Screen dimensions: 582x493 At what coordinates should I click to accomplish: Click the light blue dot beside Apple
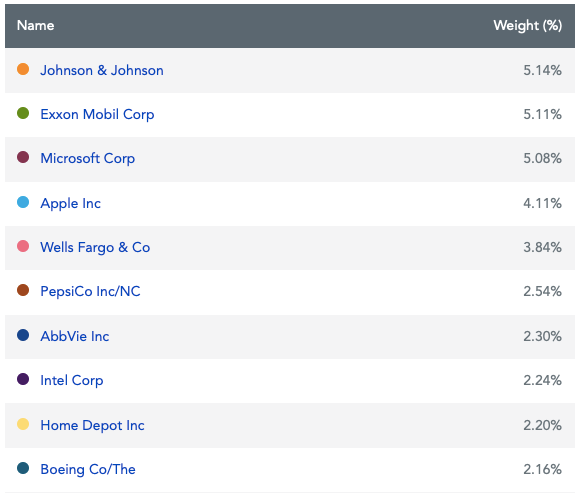[x=23, y=202]
